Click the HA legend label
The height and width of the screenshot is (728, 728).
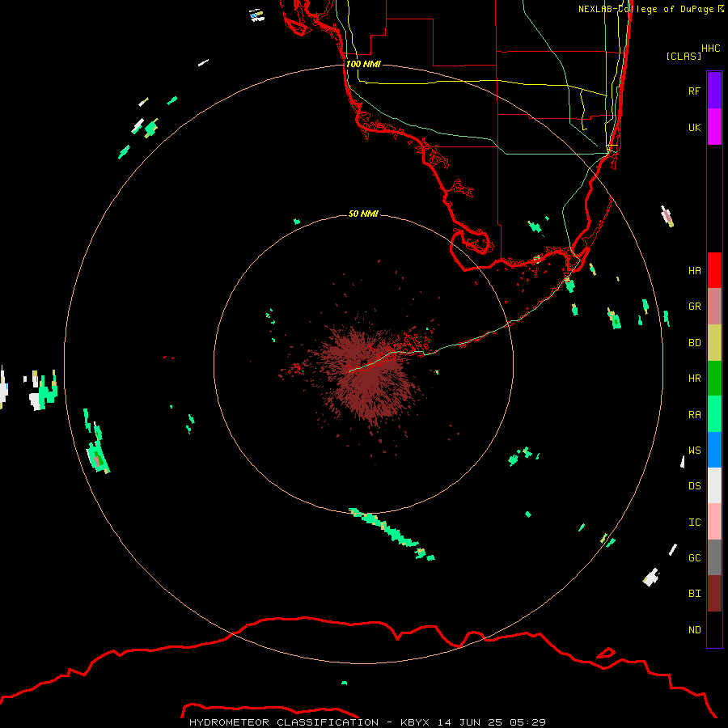coord(694,271)
